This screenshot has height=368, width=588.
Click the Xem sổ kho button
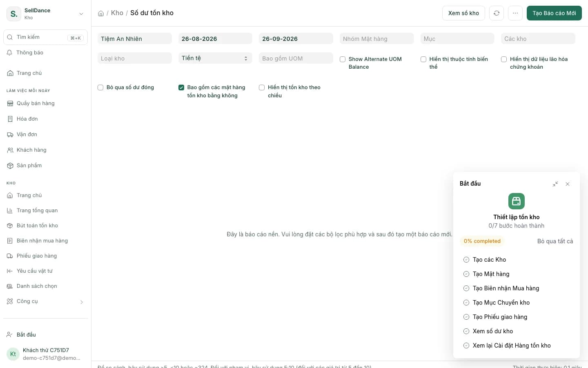pyautogui.click(x=463, y=13)
